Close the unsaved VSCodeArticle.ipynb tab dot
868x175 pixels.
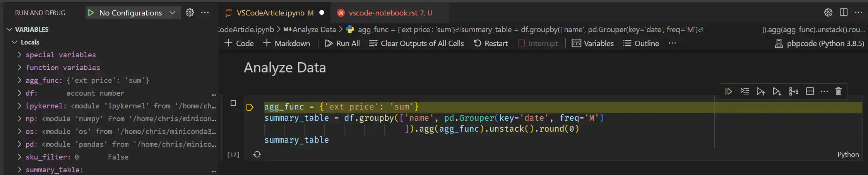(x=322, y=12)
